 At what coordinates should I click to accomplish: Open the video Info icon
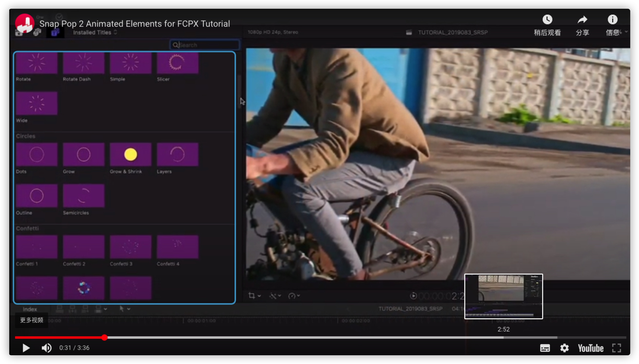[612, 20]
